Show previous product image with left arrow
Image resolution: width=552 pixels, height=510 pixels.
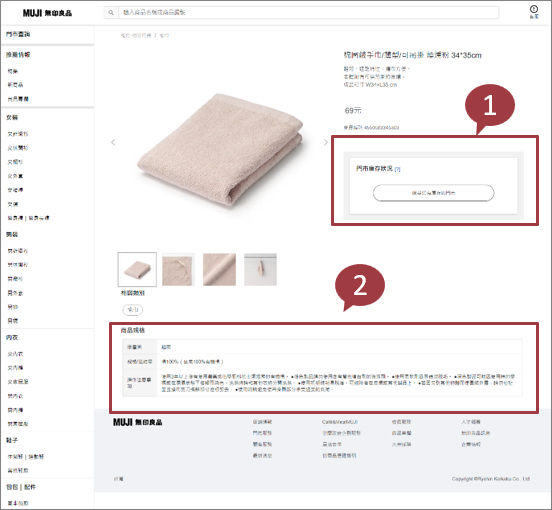(113, 142)
